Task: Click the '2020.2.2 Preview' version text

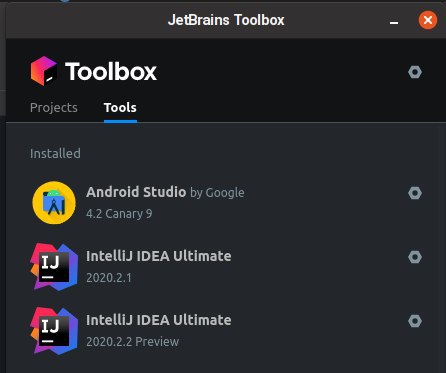Action: [132, 342]
